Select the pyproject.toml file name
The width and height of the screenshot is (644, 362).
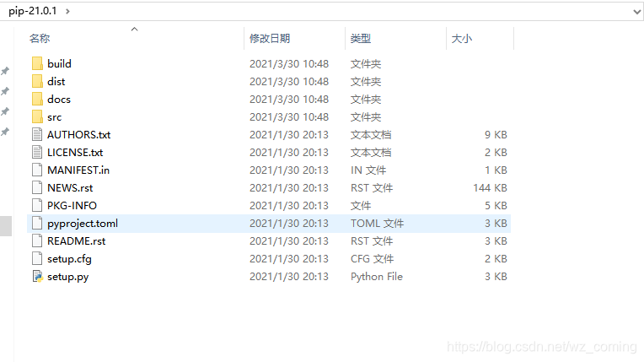tap(83, 224)
